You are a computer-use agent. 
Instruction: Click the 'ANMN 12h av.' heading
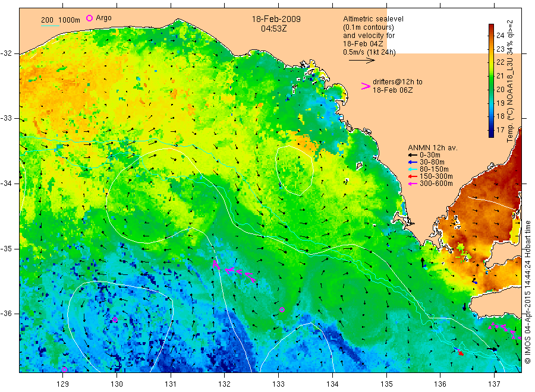433,148
